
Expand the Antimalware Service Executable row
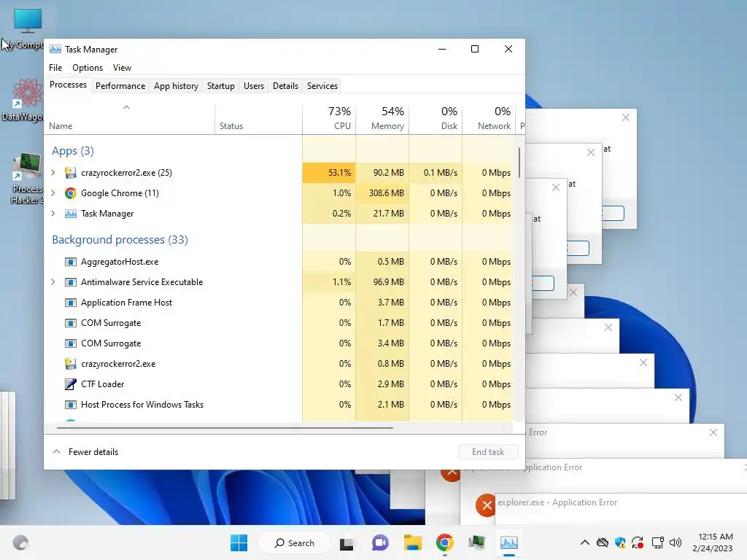[53, 282]
